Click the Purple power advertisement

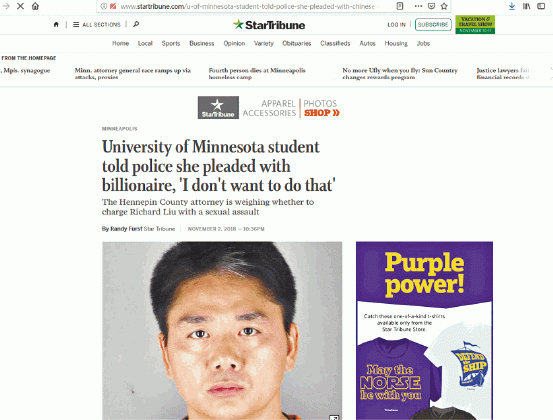[424, 330]
